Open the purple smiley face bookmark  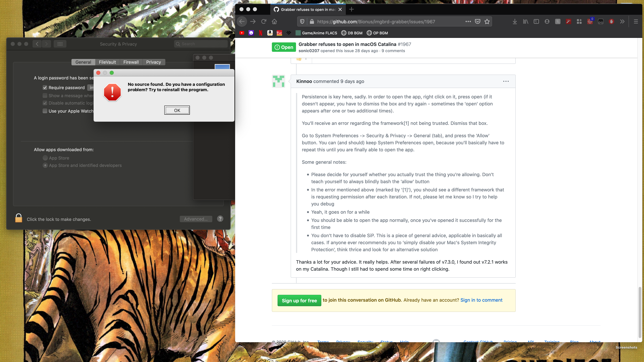(x=251, y=33)
